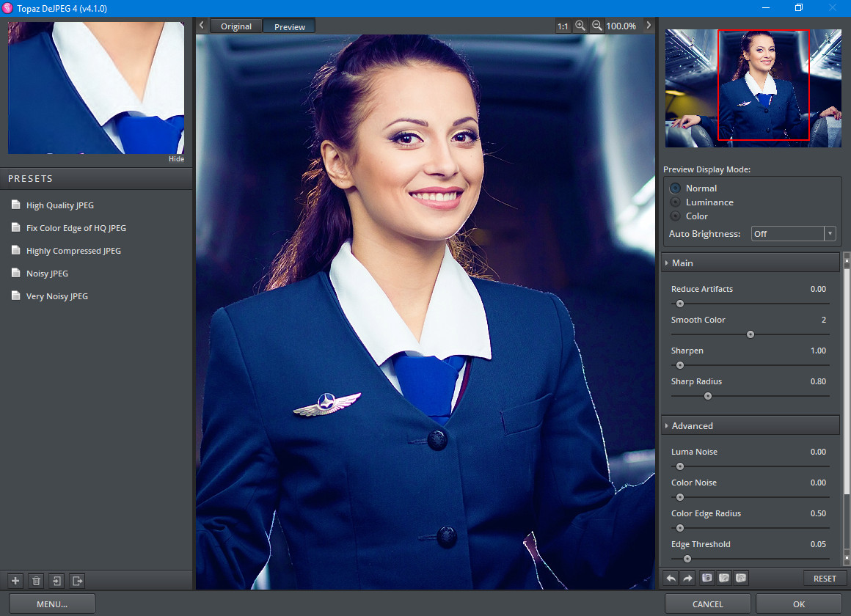The image size is (851, 616).
Task: Undo the last adjustment with undo arrow
Action: point(671,578)
